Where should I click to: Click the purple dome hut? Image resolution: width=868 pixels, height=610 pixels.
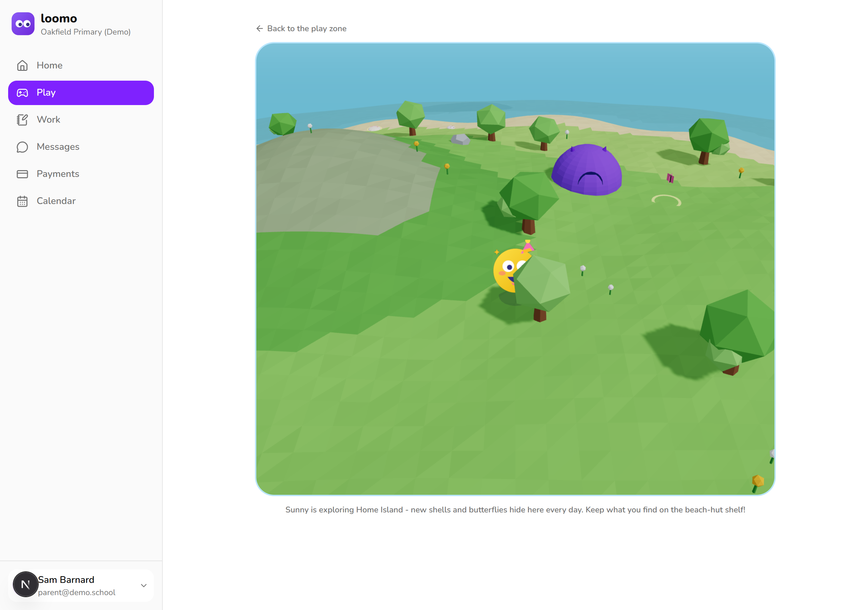586,170
